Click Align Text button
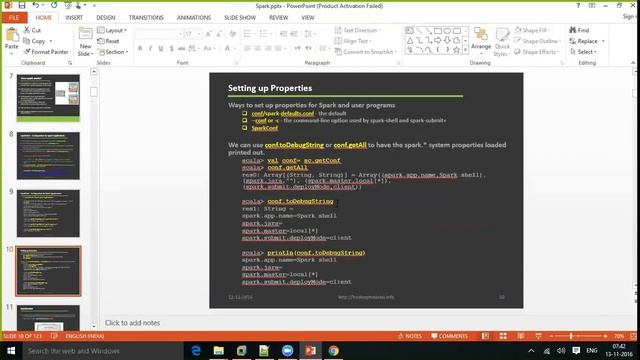640x360 pixels. [353, 41]
